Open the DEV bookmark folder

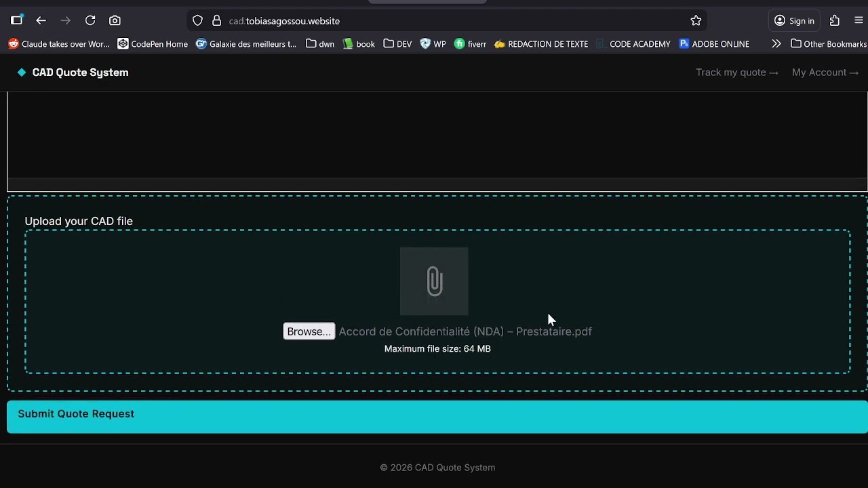(x=397, y=44)
